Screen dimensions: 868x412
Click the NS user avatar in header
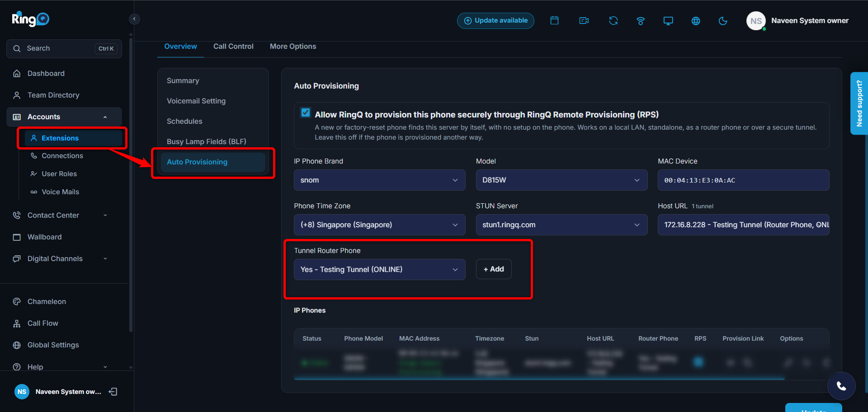coord(756,21)
